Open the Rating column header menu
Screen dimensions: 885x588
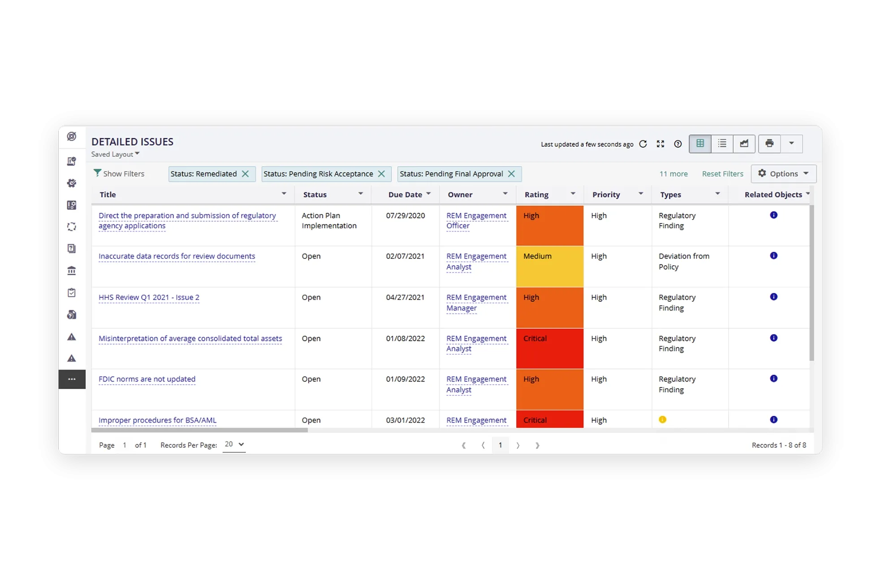573,194
